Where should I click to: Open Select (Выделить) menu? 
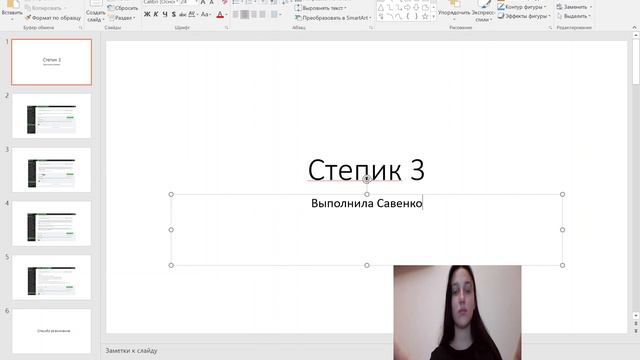[574, 16]
